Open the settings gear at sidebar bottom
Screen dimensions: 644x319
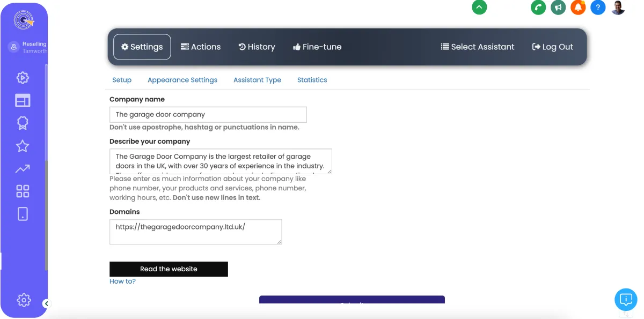[x=24, y=300]
